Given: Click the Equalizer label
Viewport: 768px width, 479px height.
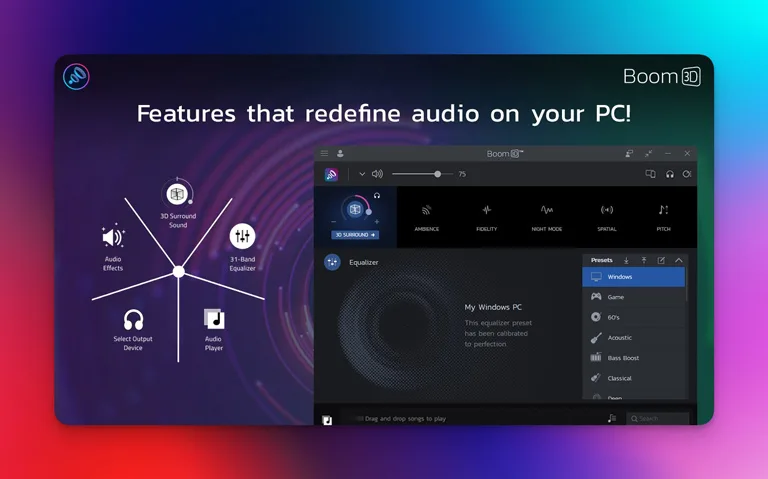Looking at the screenshot, I should tap(363, 263).
